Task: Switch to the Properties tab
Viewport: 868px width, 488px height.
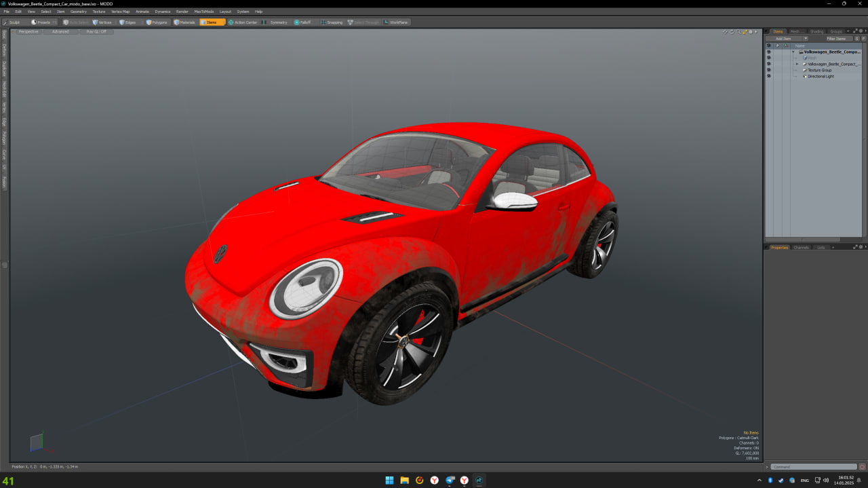Action: pos(779,247)
